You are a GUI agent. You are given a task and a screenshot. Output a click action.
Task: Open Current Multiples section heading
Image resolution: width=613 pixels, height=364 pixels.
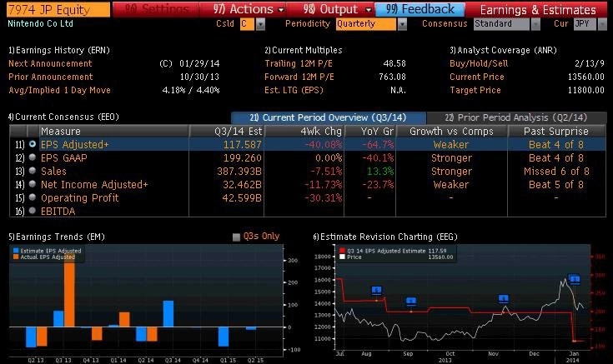pos(304,50)
